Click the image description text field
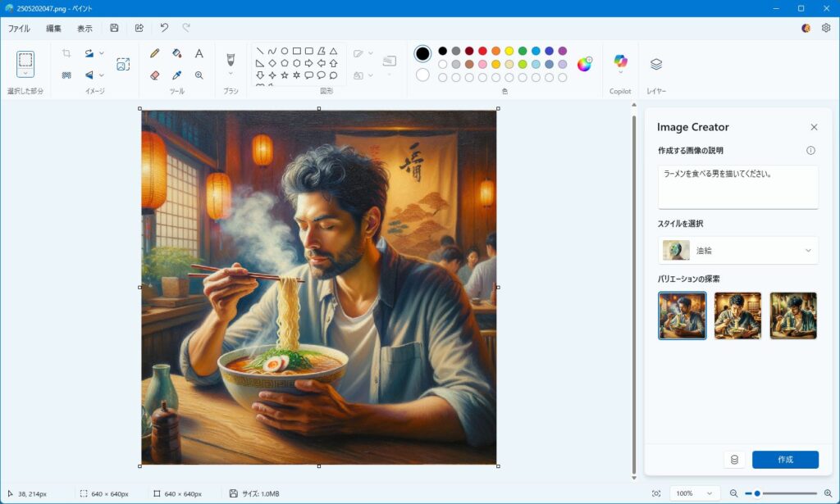840x504 pixels. click(738, 188)
